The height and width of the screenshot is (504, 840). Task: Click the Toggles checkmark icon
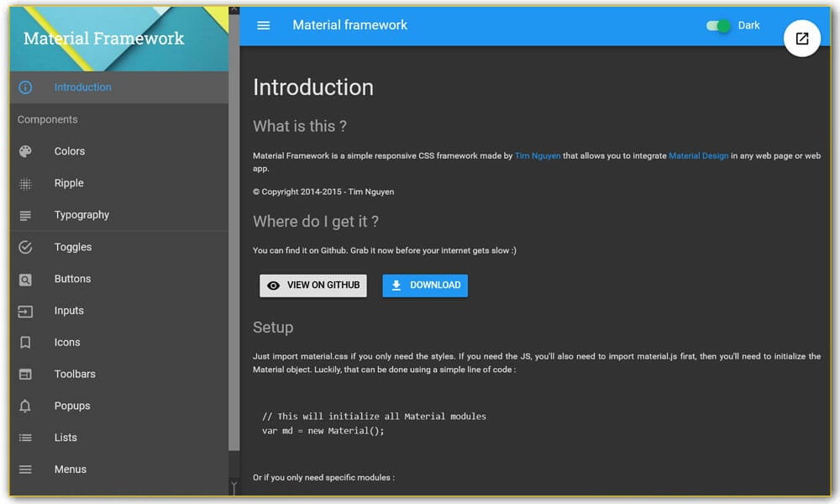coord(25,247)
